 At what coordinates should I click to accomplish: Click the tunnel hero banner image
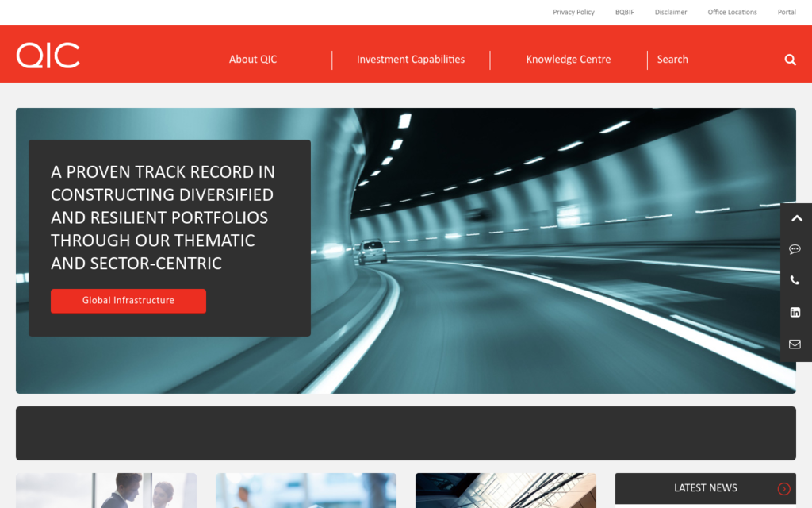[555, 254]
